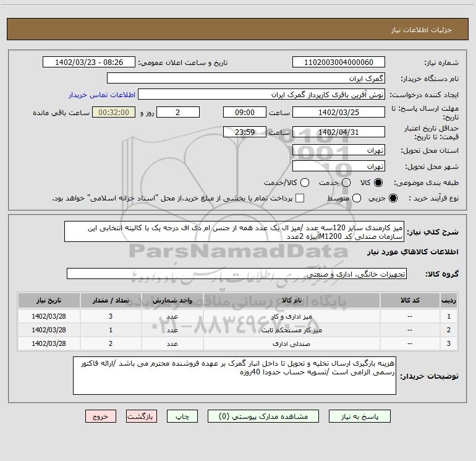Click the کد کالا column header
This screenshot has width=476, height=461.
tap(410, 300)
